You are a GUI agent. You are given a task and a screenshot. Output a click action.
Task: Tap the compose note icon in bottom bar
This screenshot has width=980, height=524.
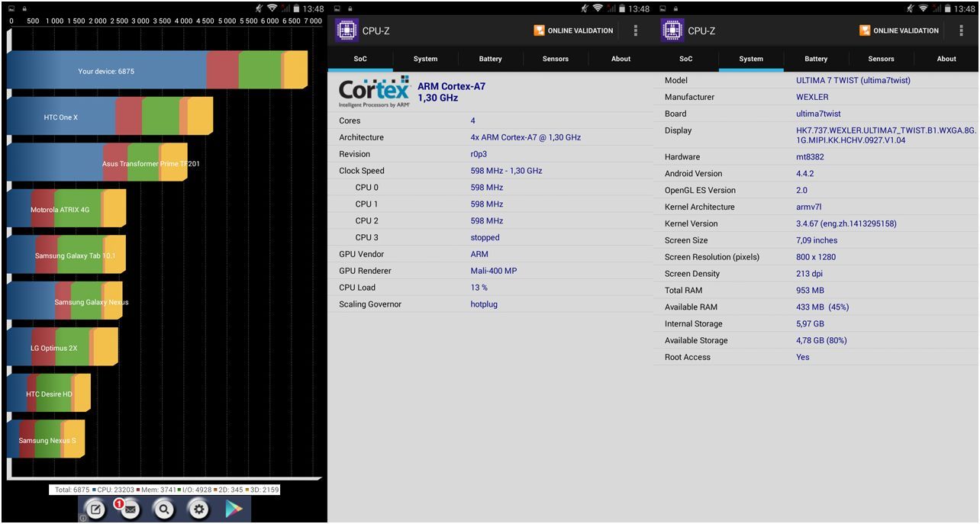point(96,510)
